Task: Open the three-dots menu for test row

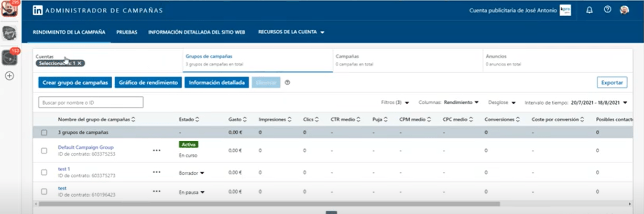Action: (x=157, y=191)
